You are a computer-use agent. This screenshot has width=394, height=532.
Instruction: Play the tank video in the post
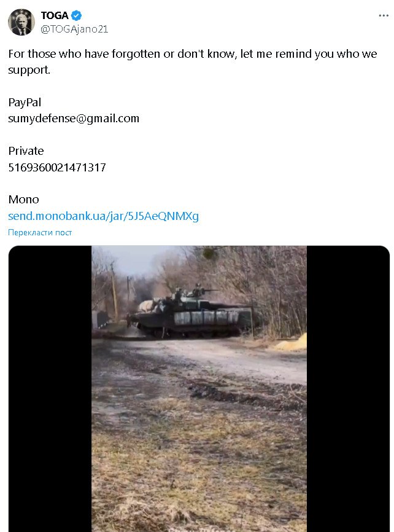(x=199, y=388)
